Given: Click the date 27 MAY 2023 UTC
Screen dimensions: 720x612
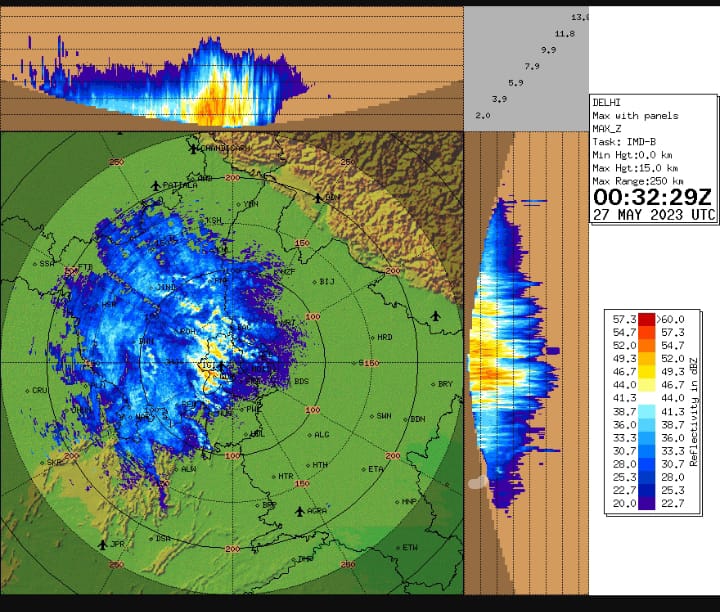Looking at the screenshot, I should 654,215.
